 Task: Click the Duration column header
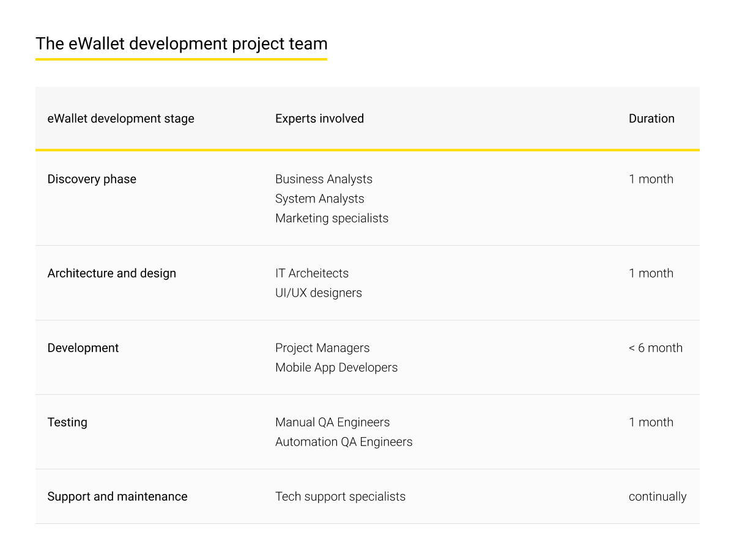pyautogui.click(x=651, y=119)
